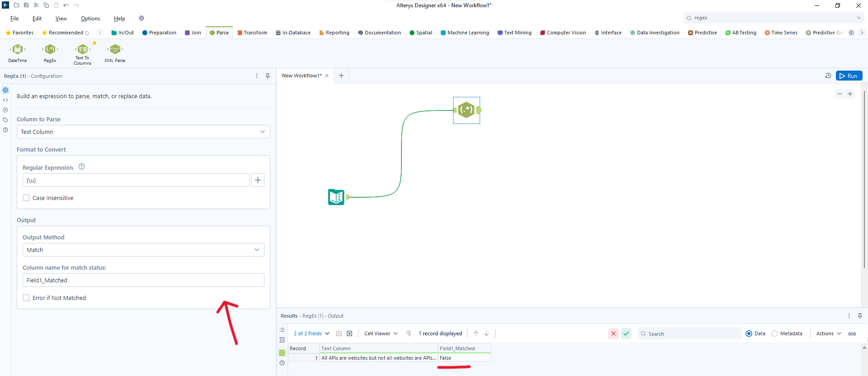Switch to the Transform tool category

[252, 33]
